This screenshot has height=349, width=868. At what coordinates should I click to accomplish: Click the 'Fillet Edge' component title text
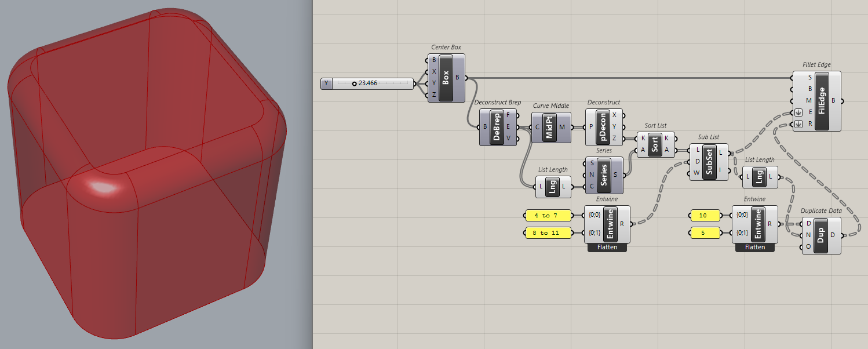816,65
